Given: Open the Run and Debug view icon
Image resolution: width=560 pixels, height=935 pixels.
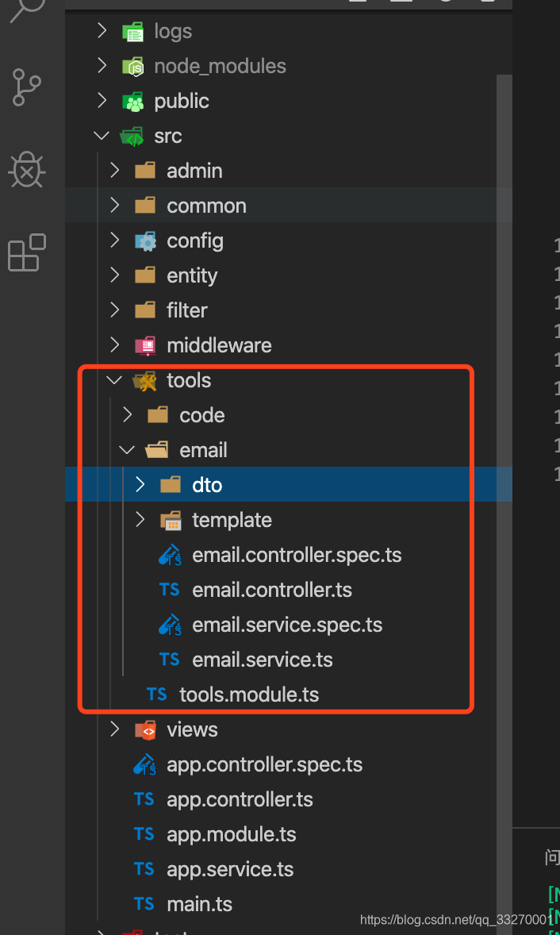Looking at the screenshot, I should point(26,170).
